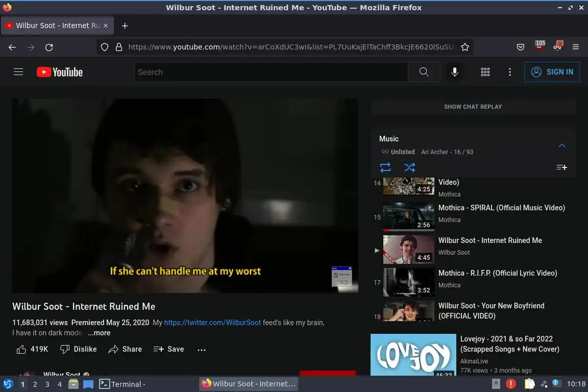The width and height of the screenshot is (588, 392).
Task: Click the Mothica channel under SPIRAL
Action: 449,220
